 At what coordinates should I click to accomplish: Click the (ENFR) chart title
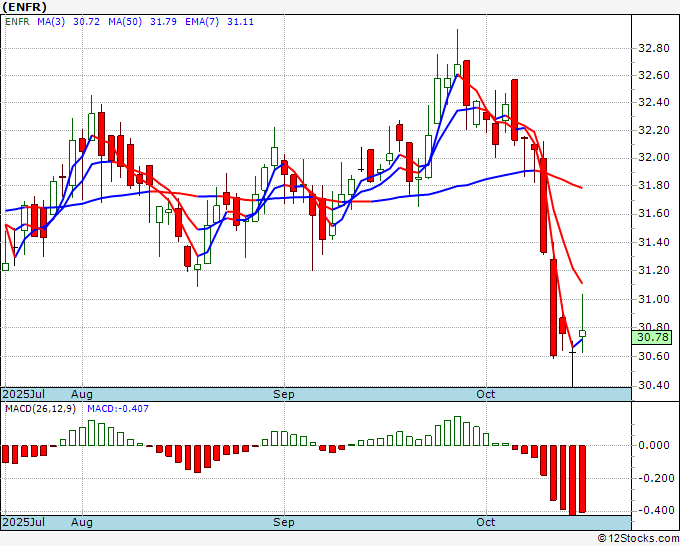point(24,7)
